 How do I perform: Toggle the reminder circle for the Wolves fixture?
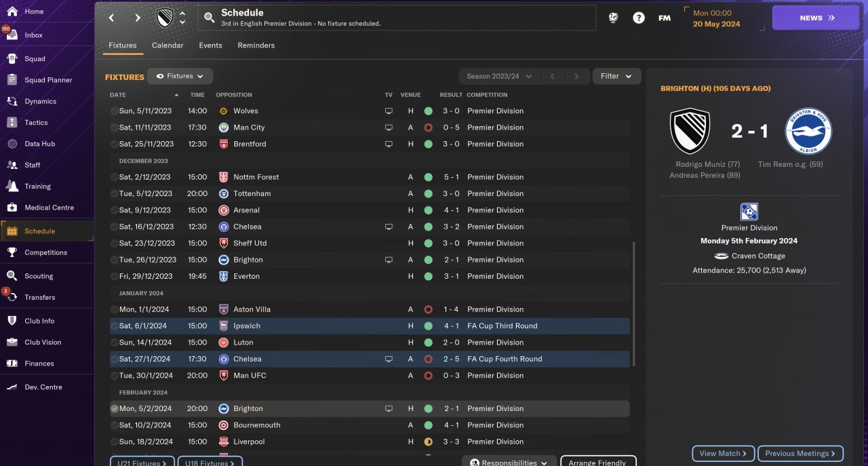[x=114, y=111]
